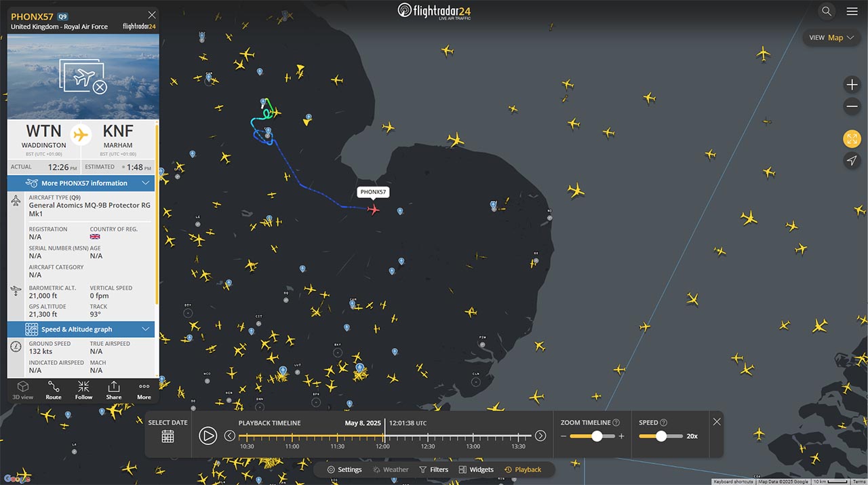Click the playback timeline progress bar

click(x=384, y=435)
